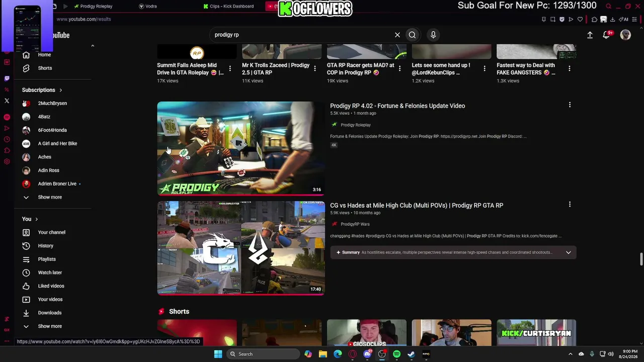Open the browser downloads icon
Viewport: 644px width, 362px height.
click(x=612, y=19)
